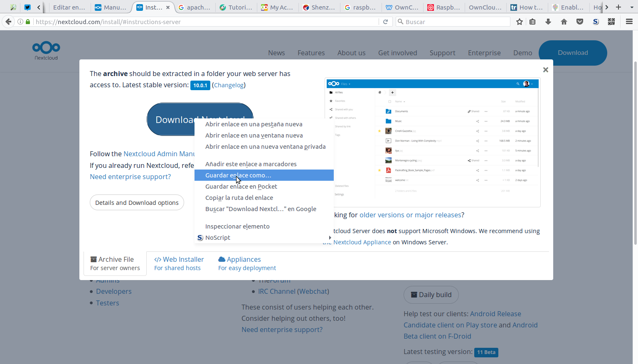Choose Buscar "Download Nextcl…" en Google
The width and height of the screenshot is (638, 364).
tap(264, 209)
